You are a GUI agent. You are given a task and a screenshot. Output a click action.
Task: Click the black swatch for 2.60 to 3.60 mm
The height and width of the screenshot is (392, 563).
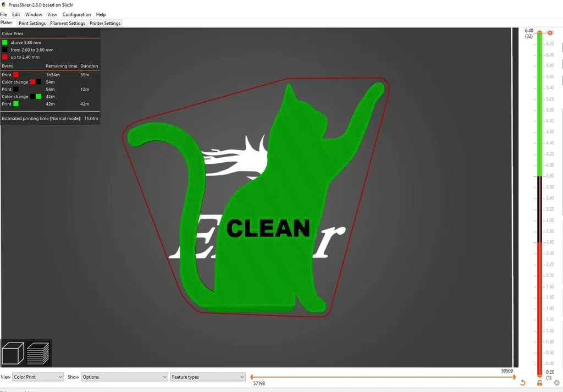pyautogui.click(x=4, y=49)
